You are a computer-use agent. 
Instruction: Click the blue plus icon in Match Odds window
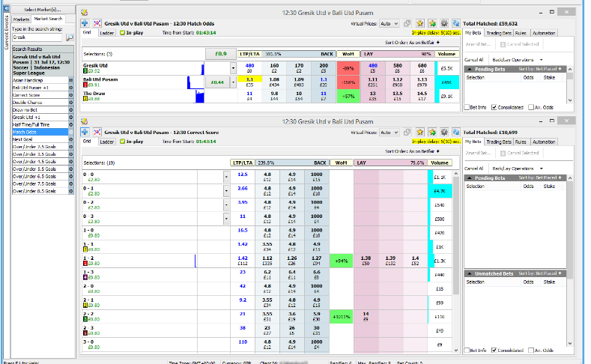(85, 23)
